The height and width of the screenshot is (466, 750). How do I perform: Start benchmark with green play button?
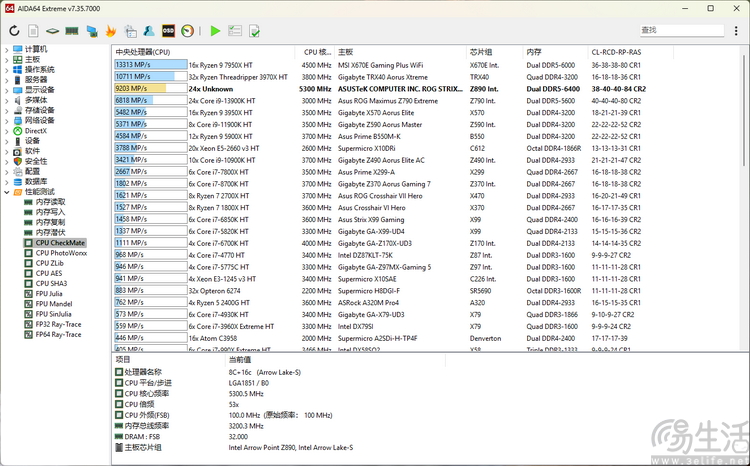tap(215, 31)
